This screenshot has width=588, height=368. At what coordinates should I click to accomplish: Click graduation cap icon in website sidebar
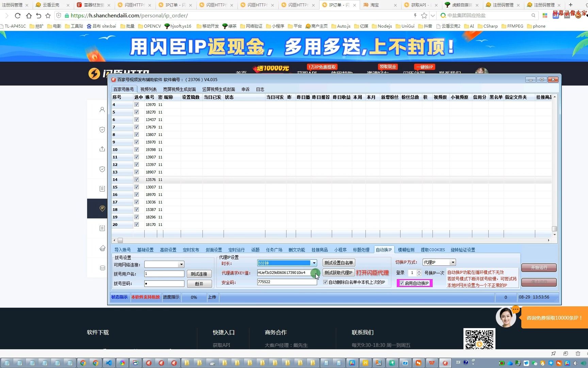[102, 248]
